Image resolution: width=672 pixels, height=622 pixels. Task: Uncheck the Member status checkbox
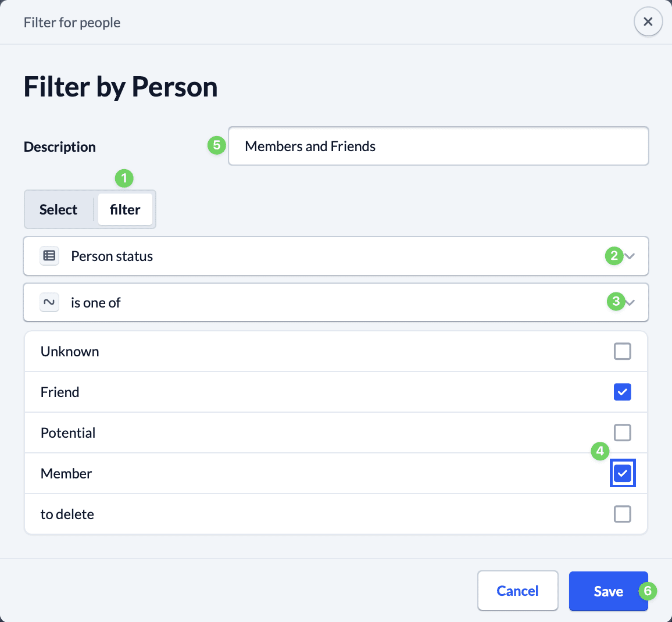tap(622, 473)
